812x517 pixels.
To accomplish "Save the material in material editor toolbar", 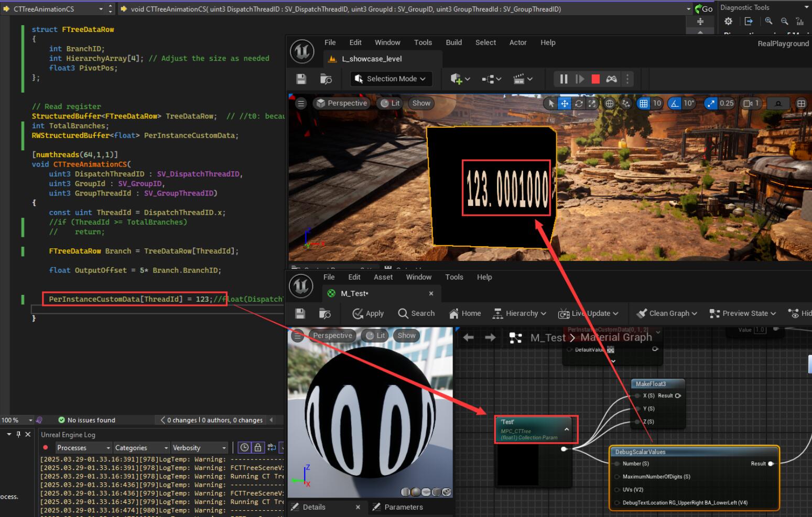I will (300, 313).
